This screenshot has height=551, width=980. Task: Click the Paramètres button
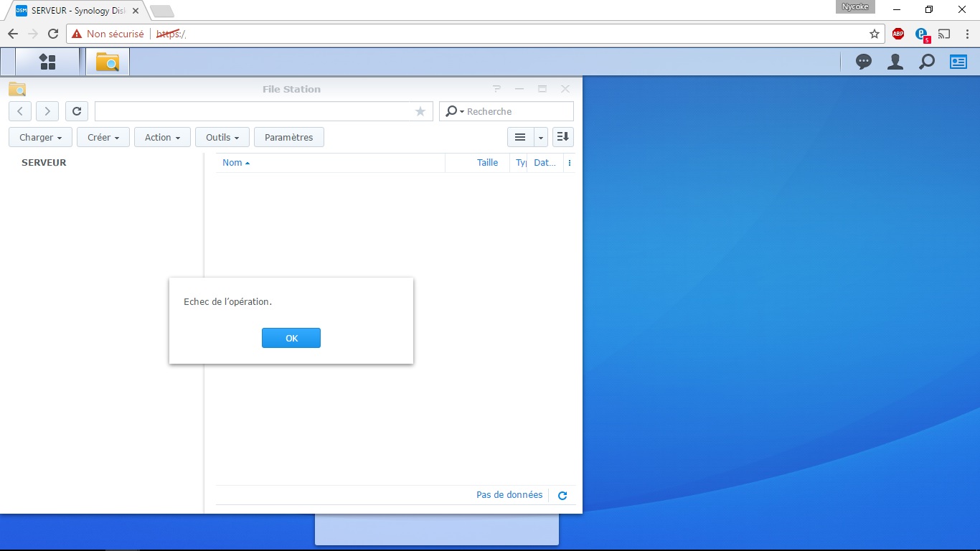coord(289,137)
